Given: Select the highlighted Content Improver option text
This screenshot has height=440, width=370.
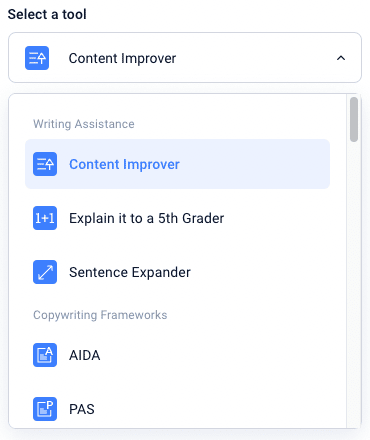Looking at the screenshot, I should [124, 164].
